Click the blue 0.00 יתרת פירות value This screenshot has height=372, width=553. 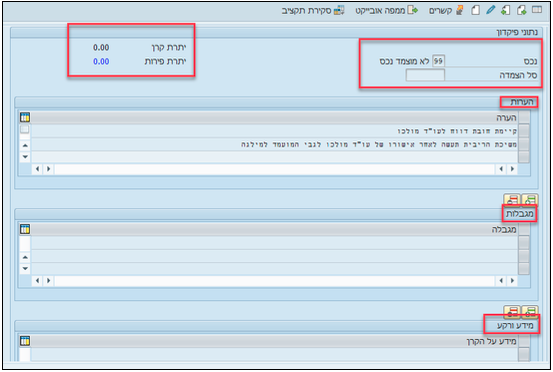101,61
